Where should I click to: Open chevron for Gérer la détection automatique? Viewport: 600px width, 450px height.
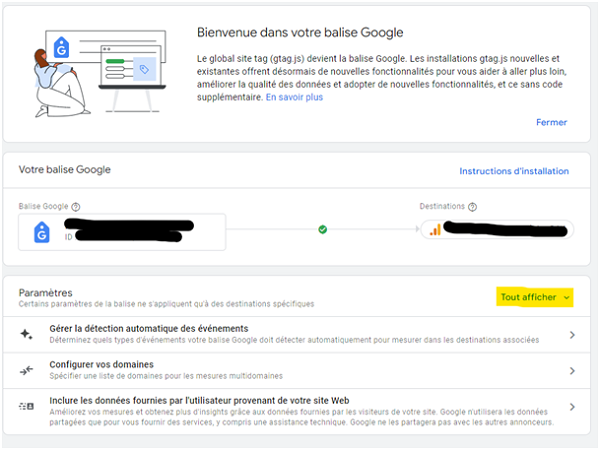coord(572,335)
